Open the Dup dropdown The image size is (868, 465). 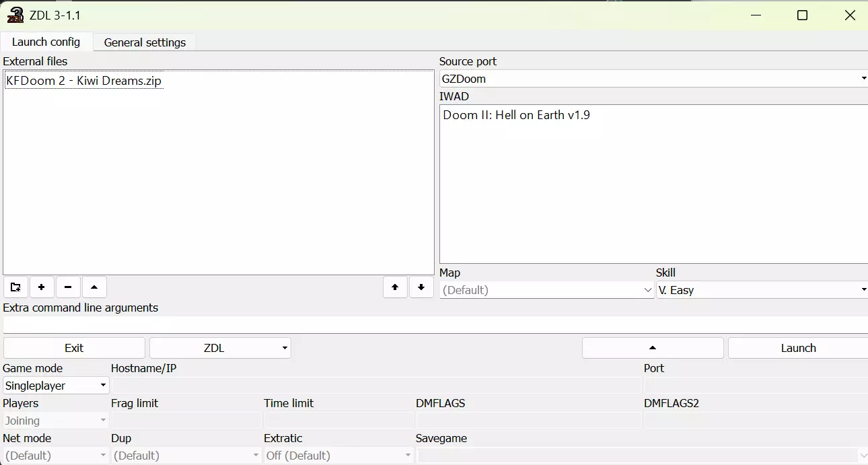[186, 456]
